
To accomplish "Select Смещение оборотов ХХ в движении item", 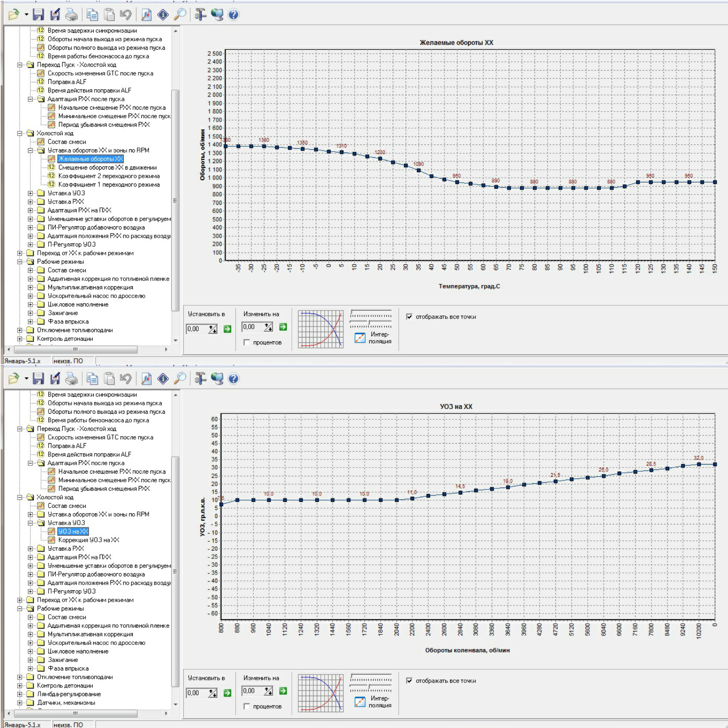I will 107,168.
